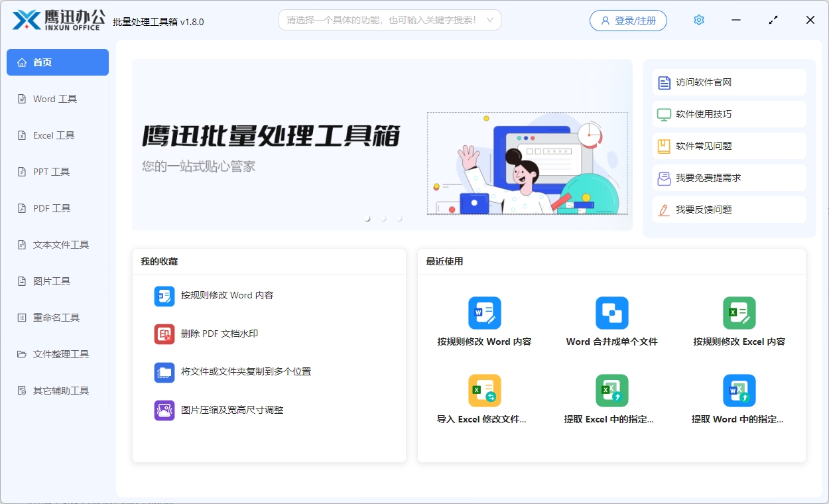
Task: Click the document icon beside 访问软件官网
Action: [664, 82]
